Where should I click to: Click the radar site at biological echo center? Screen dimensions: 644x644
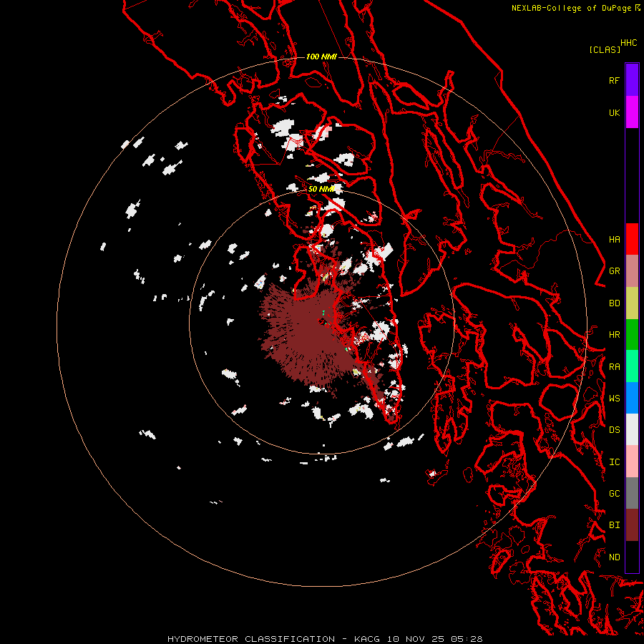point(321,321)
